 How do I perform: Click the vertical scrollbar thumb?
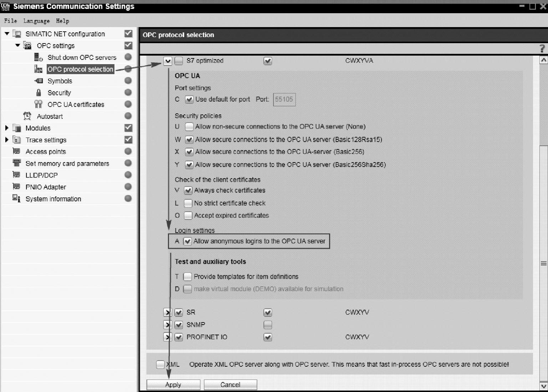coord(543,263)
